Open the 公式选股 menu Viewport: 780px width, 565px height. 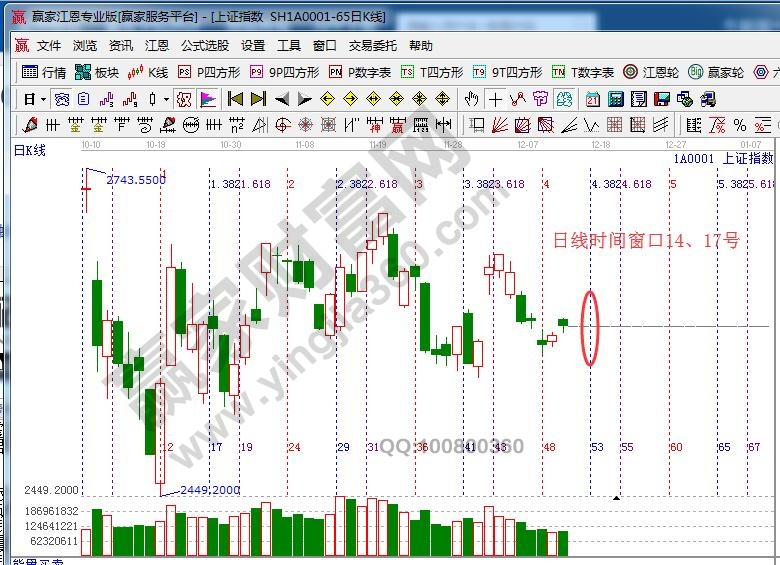coord(204,46)
